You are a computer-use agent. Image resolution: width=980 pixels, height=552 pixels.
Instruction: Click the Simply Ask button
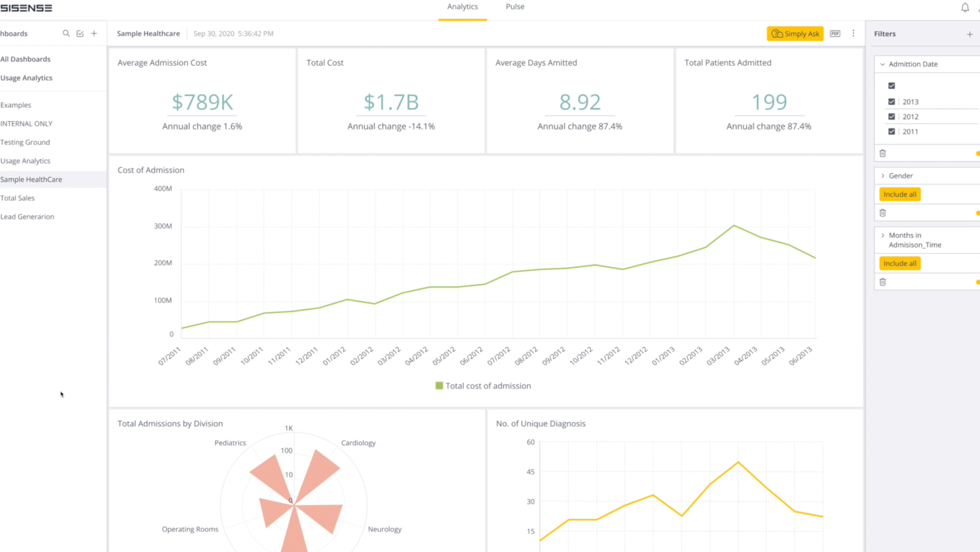click(x=795, y=33)
